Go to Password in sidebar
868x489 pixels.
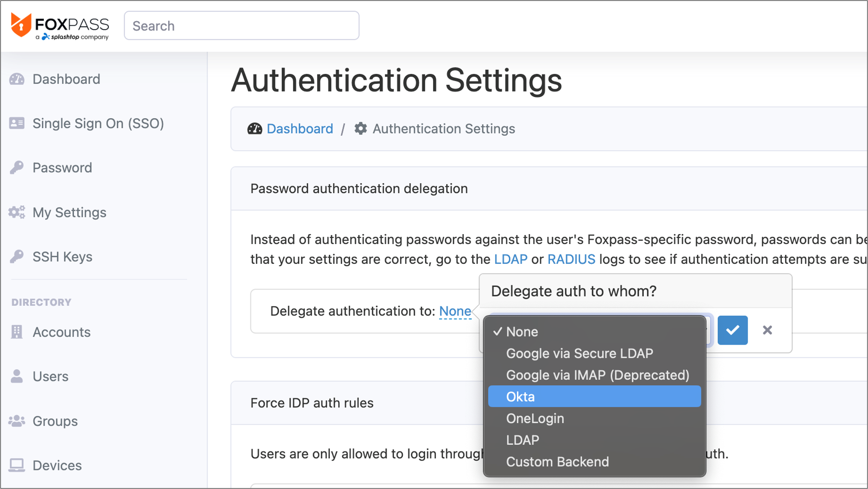click(x=62, y=167)
